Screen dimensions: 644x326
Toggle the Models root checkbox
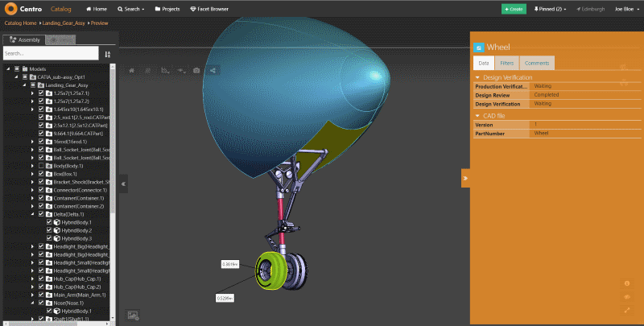17,69
